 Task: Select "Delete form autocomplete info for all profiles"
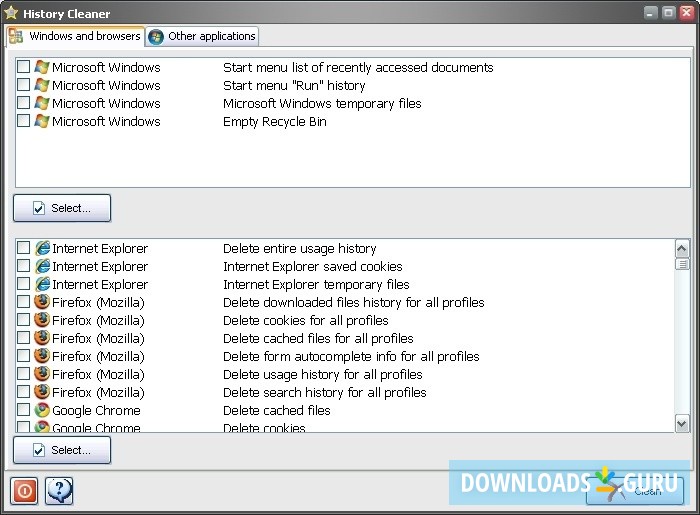pos(351,356)
